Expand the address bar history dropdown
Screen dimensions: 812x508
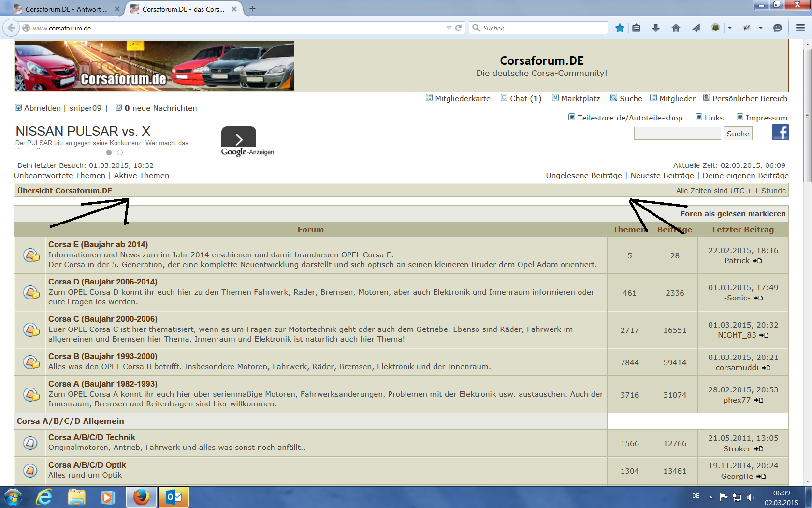[x=449, y=28]
